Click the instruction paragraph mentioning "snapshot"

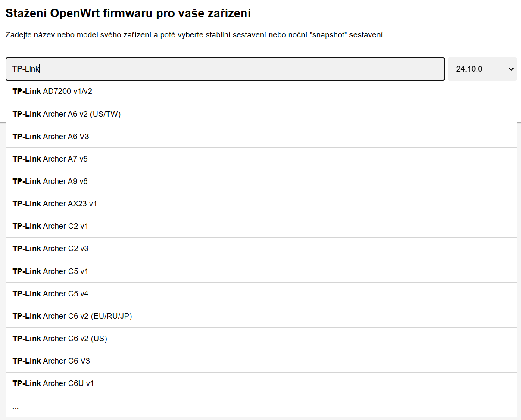click(195, 35)
